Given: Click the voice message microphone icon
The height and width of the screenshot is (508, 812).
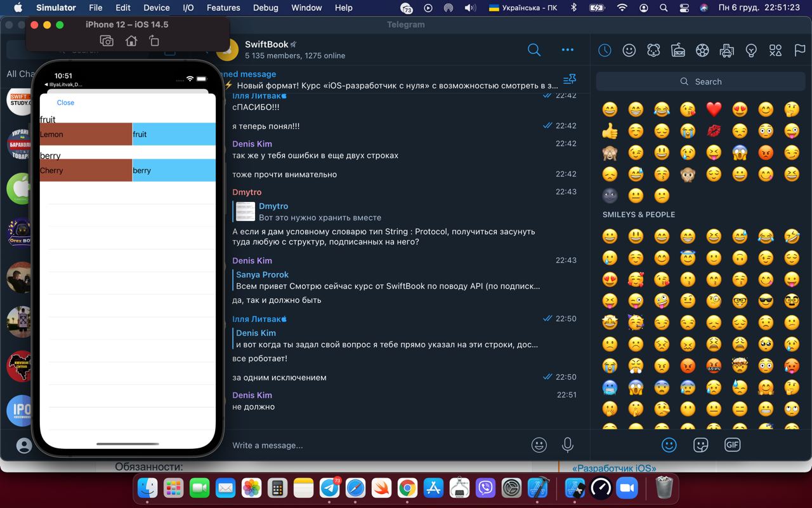Looking at the screenshot, I should (568, 445).
